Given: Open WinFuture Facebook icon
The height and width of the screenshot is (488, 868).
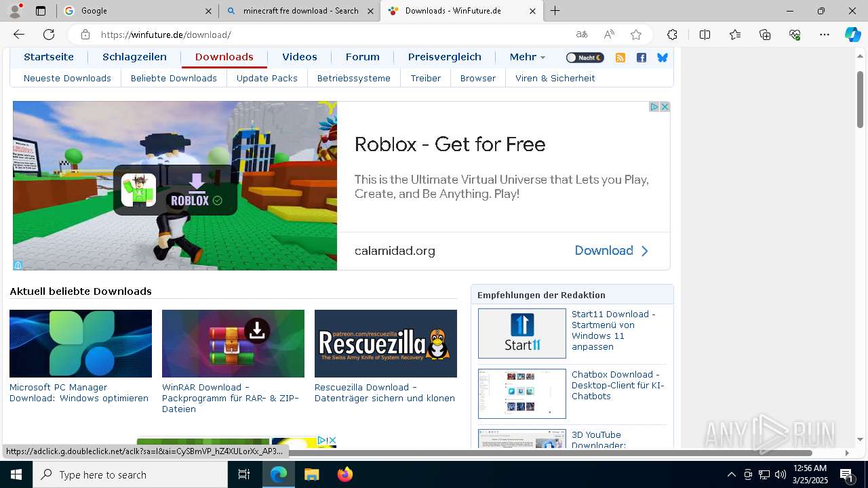Looking at the screenshot, I should pyautogui.click(x=641, y=58).
